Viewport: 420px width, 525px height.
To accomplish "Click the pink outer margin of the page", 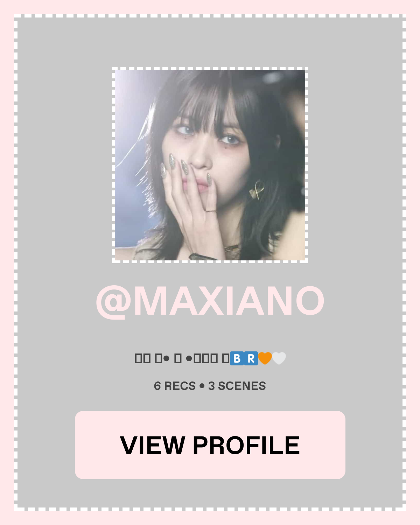I will [210, 6].
